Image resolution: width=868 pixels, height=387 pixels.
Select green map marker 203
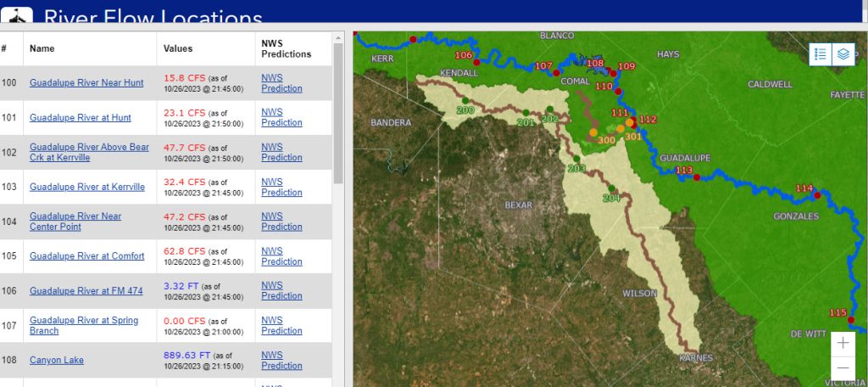point(576,159)
